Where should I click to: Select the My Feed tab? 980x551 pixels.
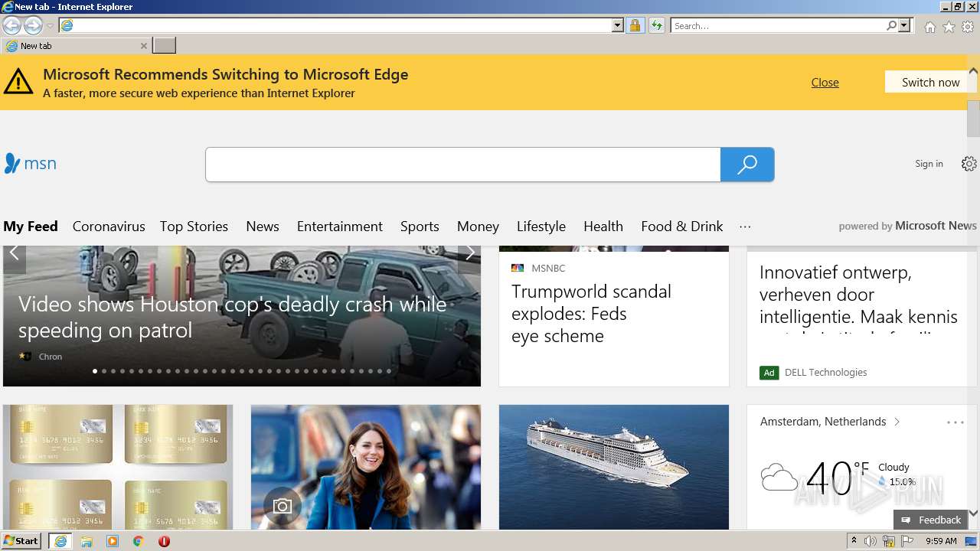pos(31,227)
